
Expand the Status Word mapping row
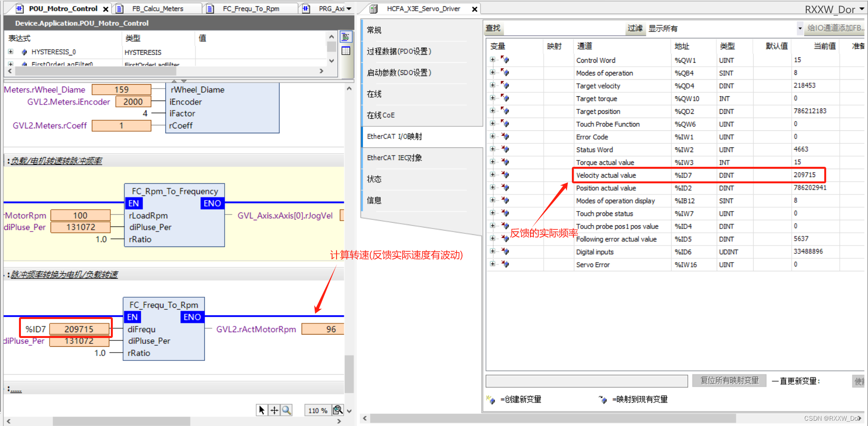(x=493, y=149)
